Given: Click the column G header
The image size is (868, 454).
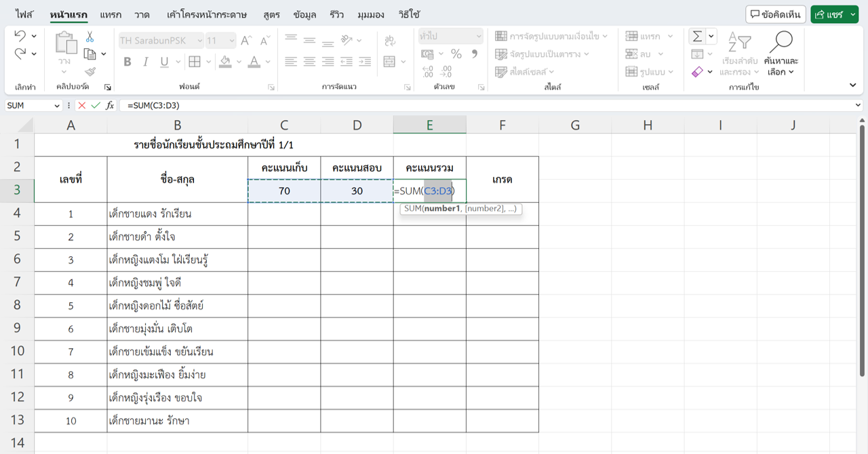Looking at the screenshot, I should [x=575, y=125].
